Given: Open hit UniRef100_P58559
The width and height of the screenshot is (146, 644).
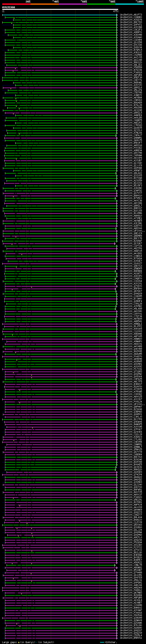Looking at the screenshot, I should [x=131, y=67].
